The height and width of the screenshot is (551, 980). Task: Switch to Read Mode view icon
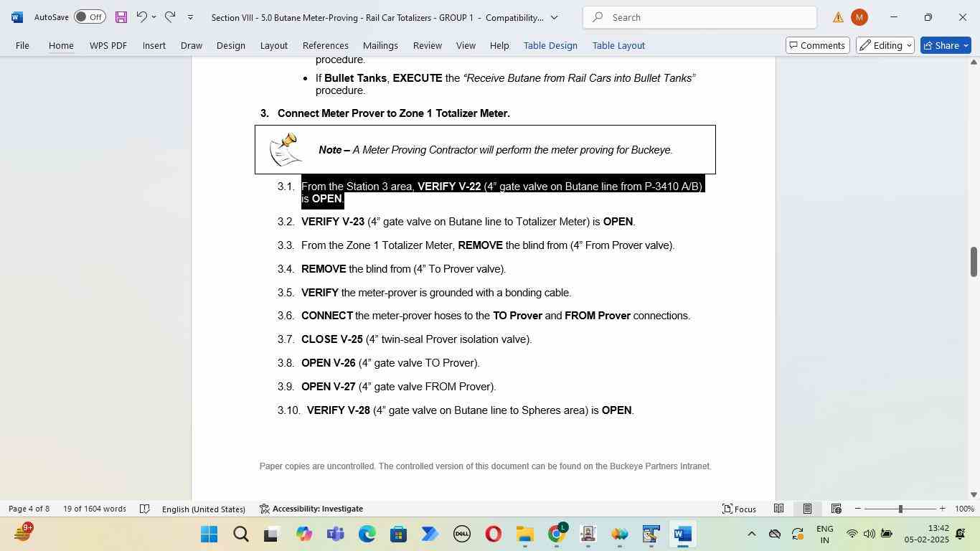778,509
